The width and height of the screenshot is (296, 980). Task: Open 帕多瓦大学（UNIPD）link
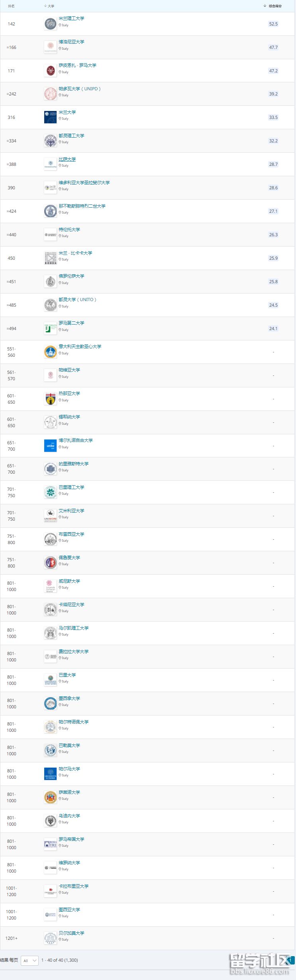(80, 89)
